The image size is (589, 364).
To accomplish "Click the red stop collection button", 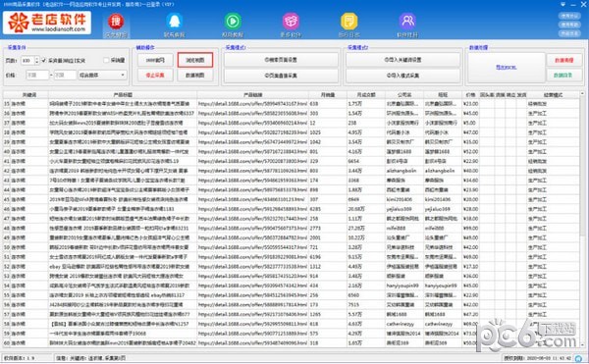I will (155, 76).
